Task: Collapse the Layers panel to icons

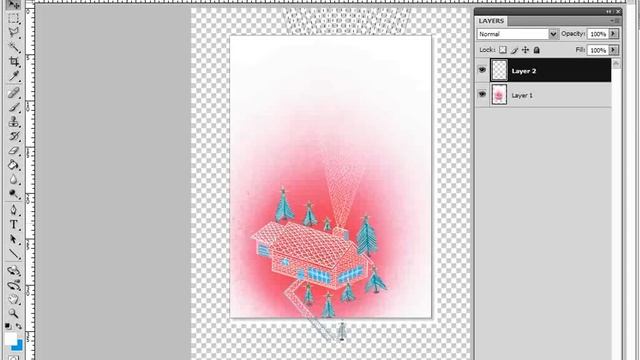Action: 609,11
